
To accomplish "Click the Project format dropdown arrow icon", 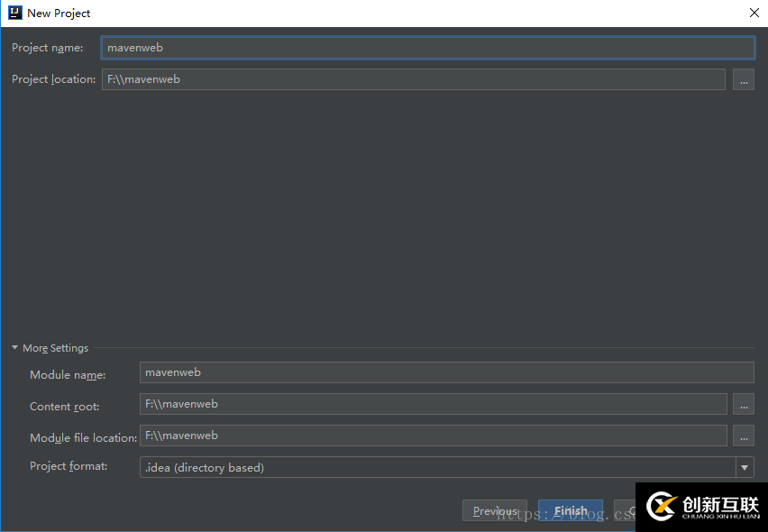I will [x=745, y=467].
